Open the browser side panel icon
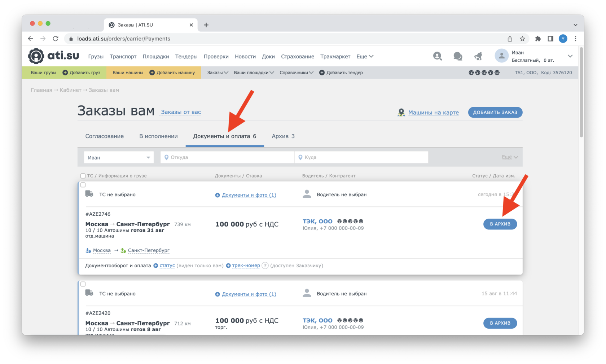Viewport: 606px width, 364px height. [550, 39]
